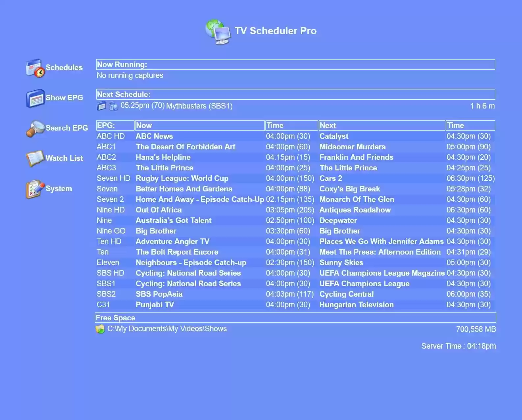522x420 pixels.
Task: Click the EPG: column header
Action: click(x=115, y=125)
